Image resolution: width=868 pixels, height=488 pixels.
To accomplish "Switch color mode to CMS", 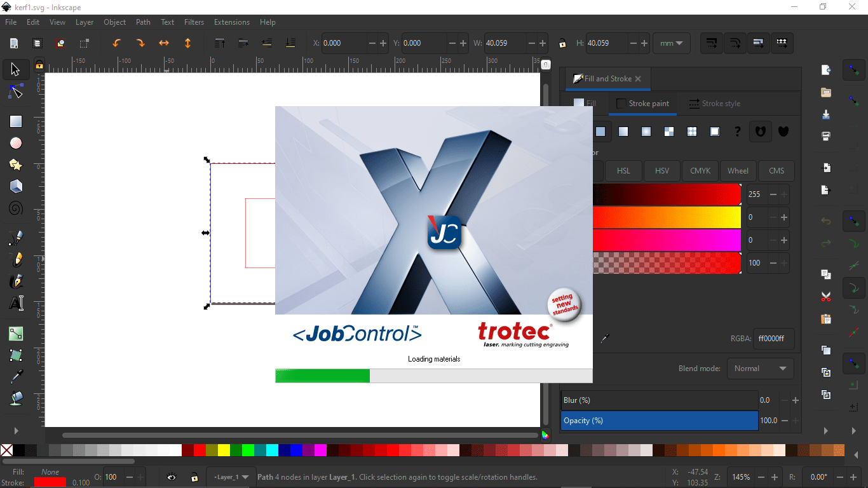I will (776, 171).
